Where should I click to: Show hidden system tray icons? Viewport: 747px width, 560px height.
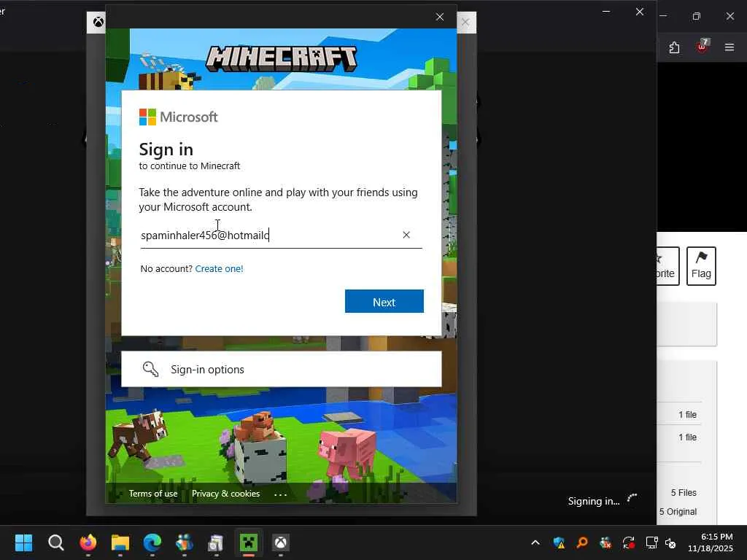[x=535, y=542]
